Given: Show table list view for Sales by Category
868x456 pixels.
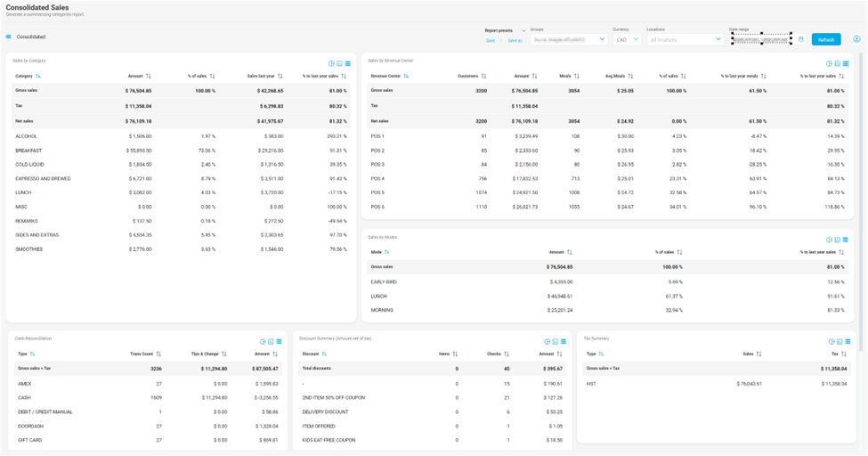Looking at the screenshot, I should pyautogui.click(x=347, y=64).
